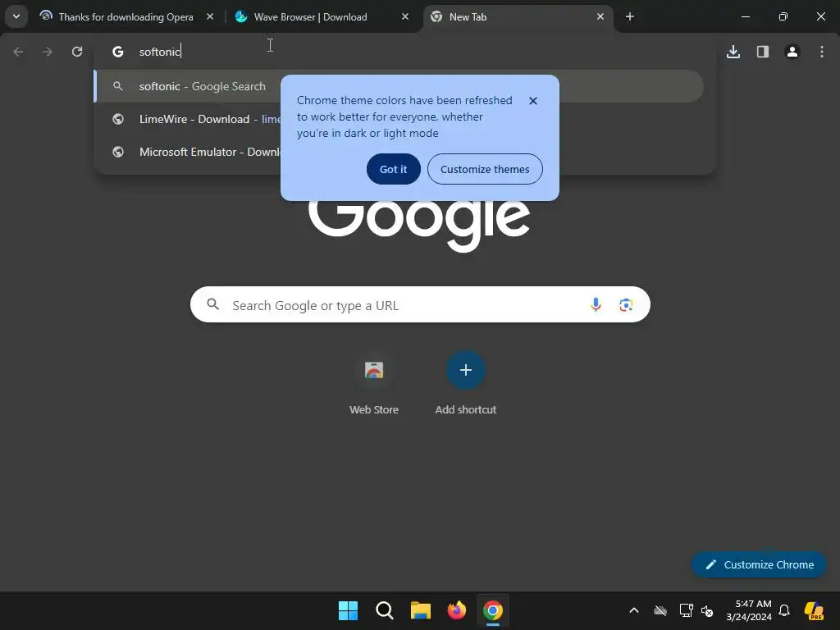Open the tab search dropdown arrow
This screenshot has height=630, width=840.
pos(16,16)
